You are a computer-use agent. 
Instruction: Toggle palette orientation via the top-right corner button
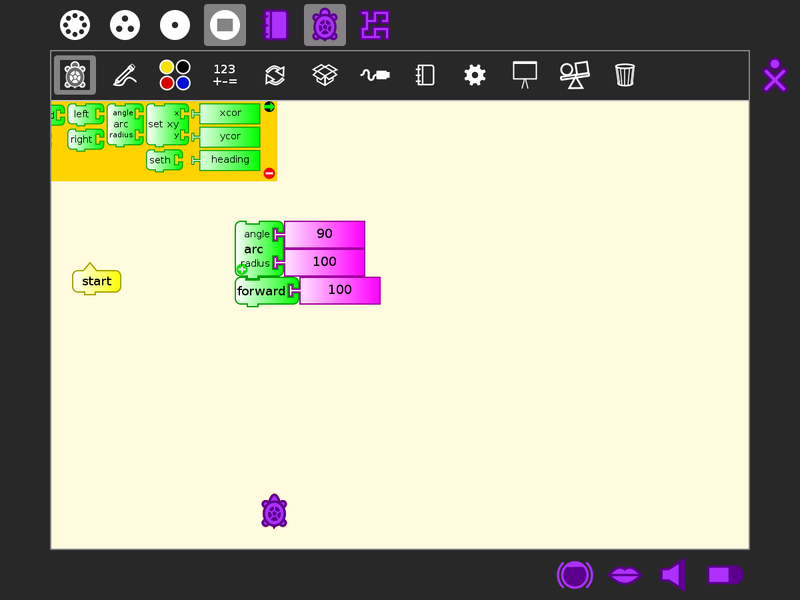pos(269,107)
